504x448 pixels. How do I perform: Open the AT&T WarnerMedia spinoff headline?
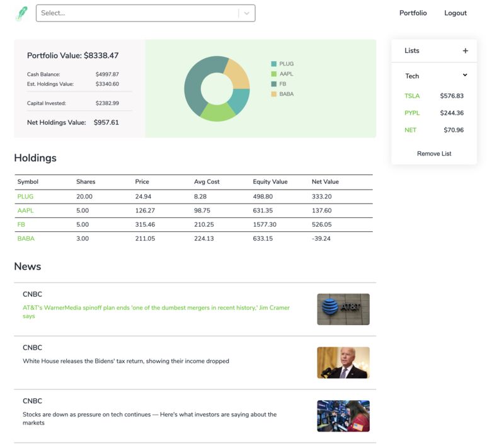(156, 312)
